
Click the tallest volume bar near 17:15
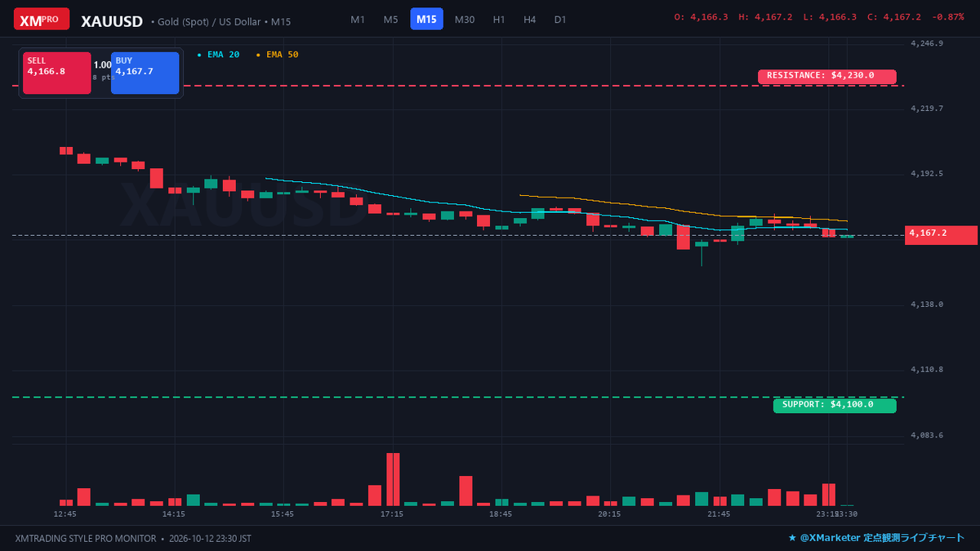pyautogui.click(x=393, y=479)
